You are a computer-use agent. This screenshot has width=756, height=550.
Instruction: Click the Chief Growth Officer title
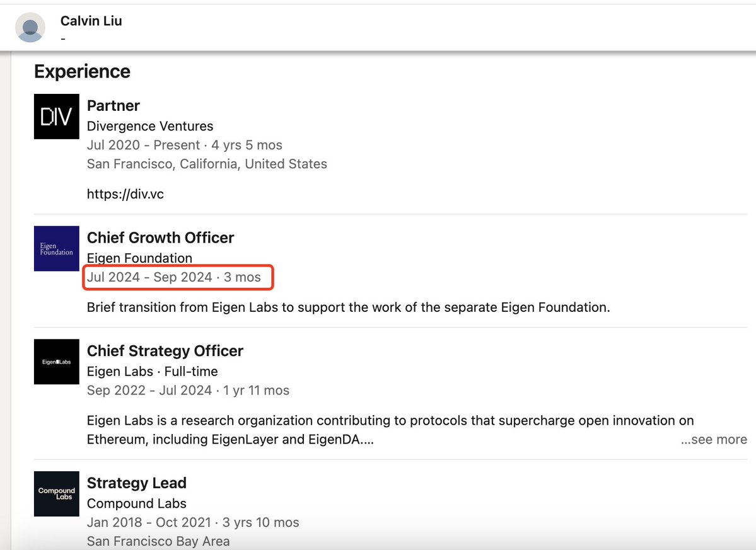pyautogui.click(x=160, y=238)
